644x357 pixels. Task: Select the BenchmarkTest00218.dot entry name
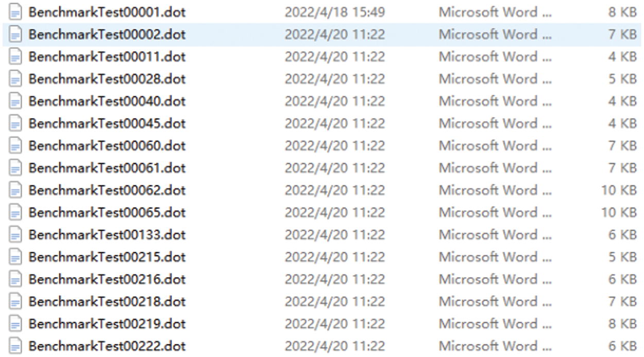point(107,302)
